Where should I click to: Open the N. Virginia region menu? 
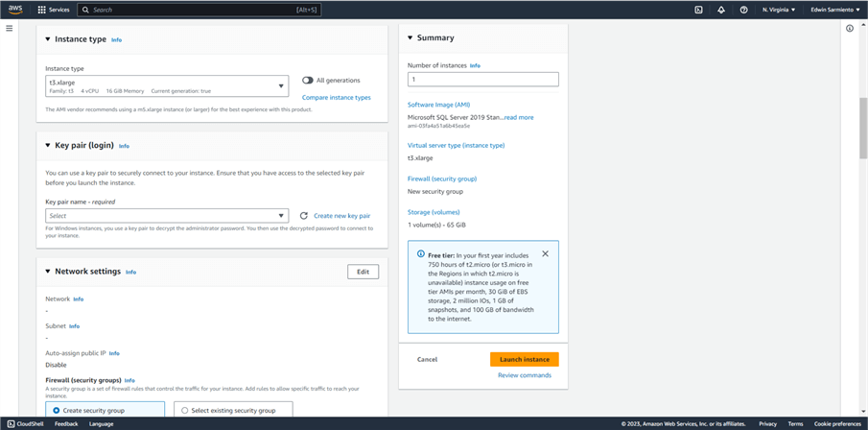(x=779, y=10)
